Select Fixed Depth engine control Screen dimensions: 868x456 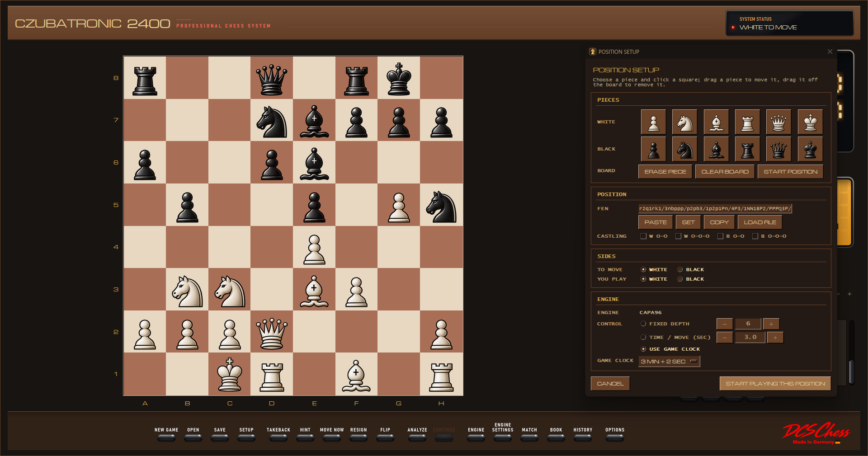pos(643,324)
